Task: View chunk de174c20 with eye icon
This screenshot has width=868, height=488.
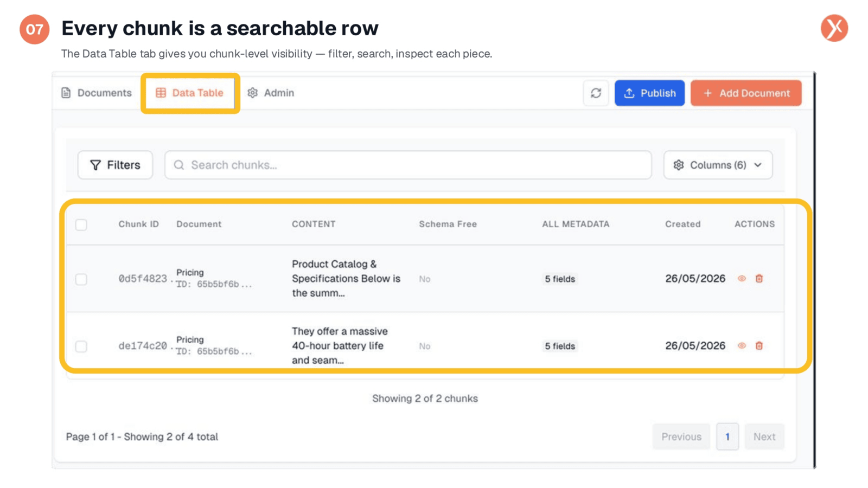Action: coord(742,346)
